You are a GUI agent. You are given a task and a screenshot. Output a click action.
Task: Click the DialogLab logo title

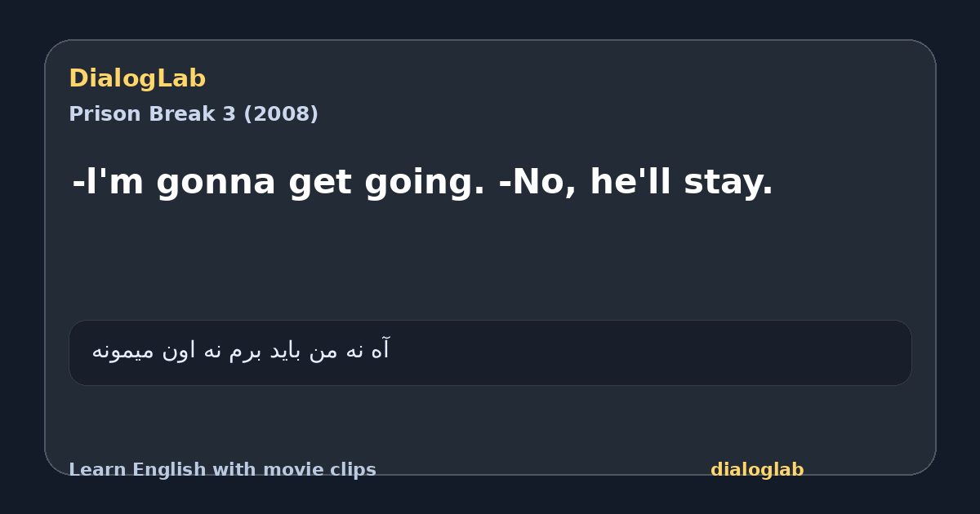pos(137,78)
